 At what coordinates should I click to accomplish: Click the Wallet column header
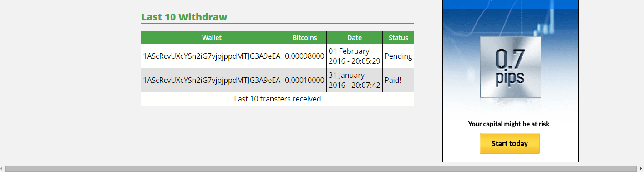pos(212,38)
